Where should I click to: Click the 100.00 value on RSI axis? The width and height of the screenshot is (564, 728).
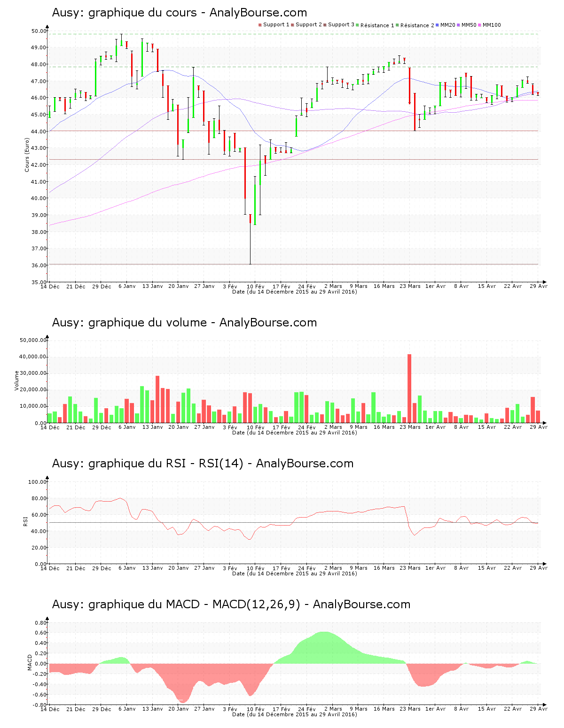point(37,482)
